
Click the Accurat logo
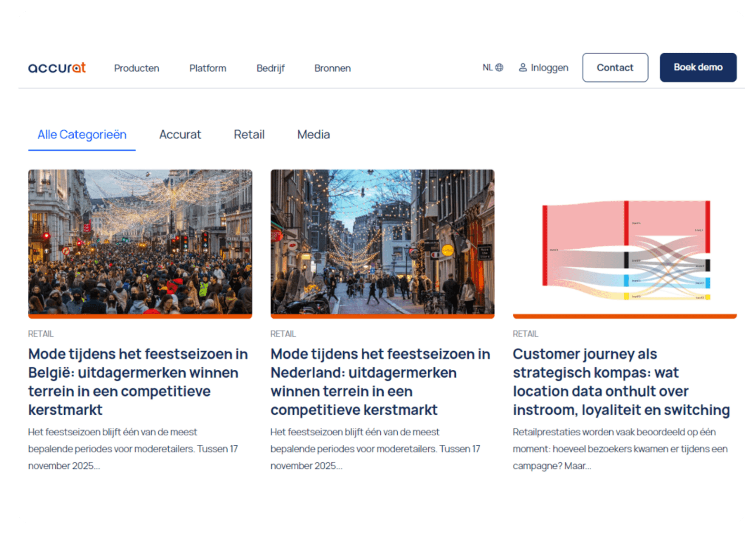[x=57, y=68]
